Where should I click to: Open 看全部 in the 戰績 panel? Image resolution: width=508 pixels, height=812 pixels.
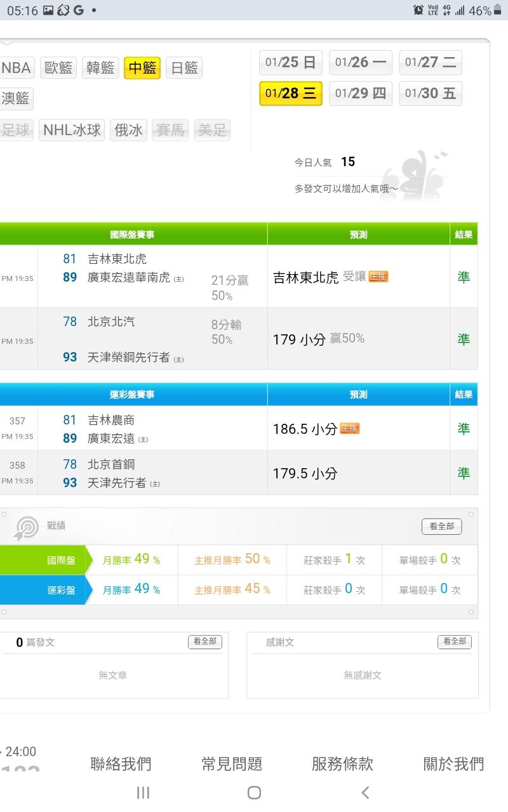pyautogui.click(x=442, y=527)
